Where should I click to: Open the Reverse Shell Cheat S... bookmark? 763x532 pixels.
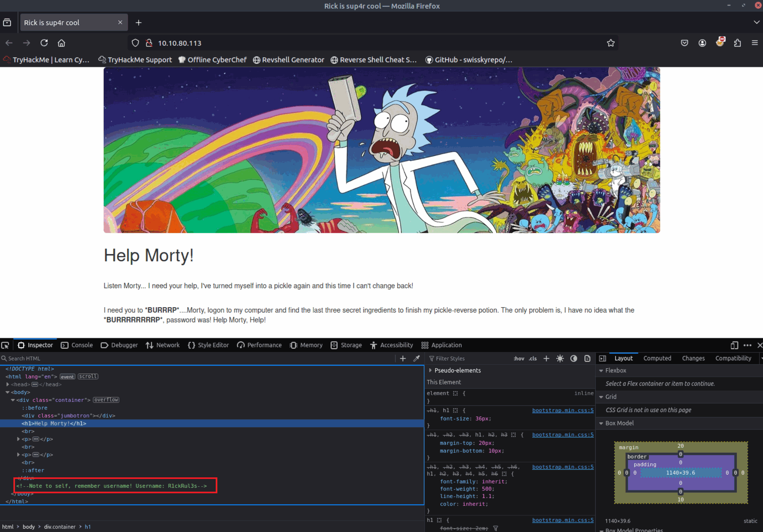374,60
